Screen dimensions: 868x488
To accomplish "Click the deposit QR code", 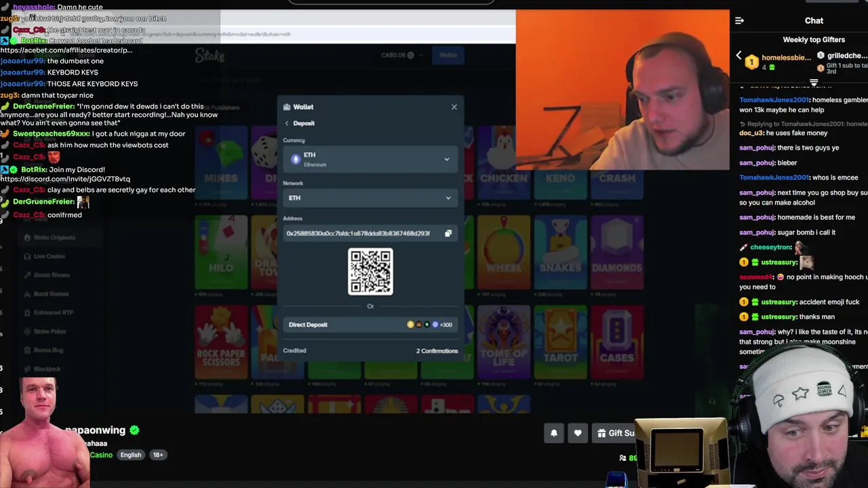I will (370, 272).
